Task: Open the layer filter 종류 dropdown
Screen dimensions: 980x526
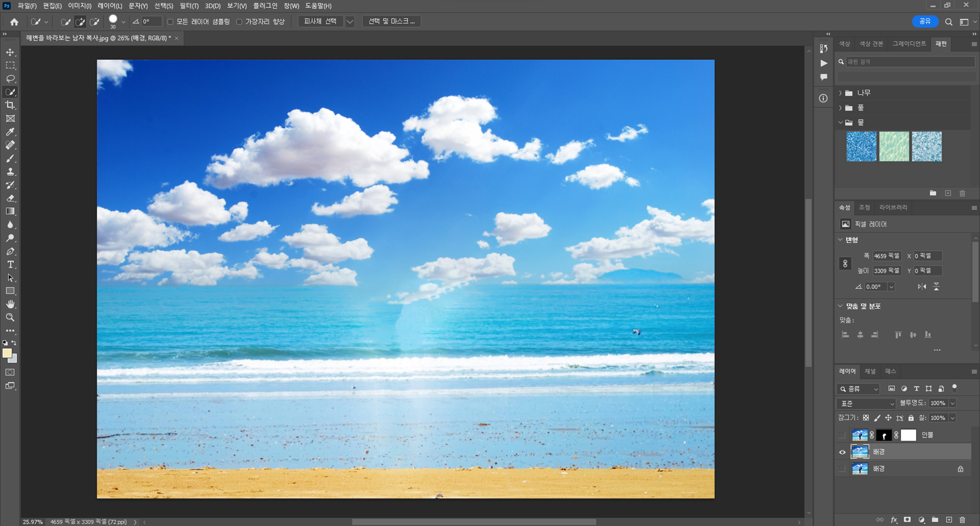Action: point(858,389)
